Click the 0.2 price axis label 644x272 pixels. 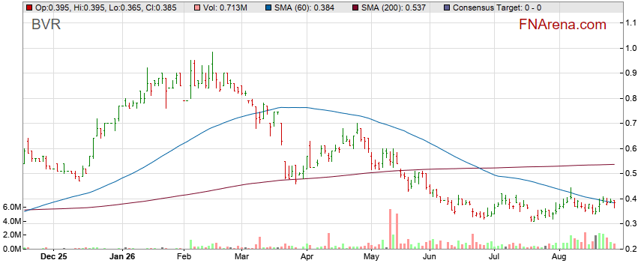(x=631, y=249)
